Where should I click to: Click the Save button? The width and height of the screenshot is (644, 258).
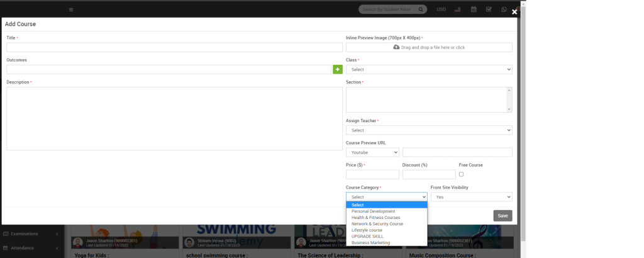502,216
